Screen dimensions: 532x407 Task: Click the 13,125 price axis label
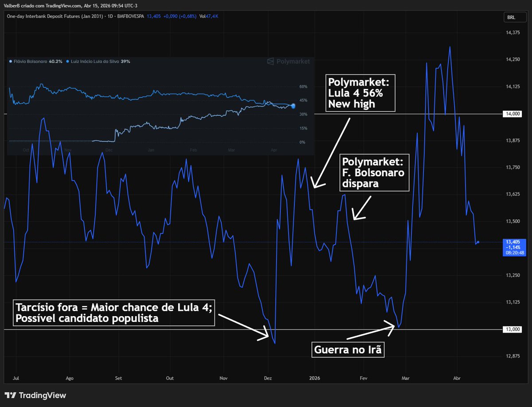point(512,302)
